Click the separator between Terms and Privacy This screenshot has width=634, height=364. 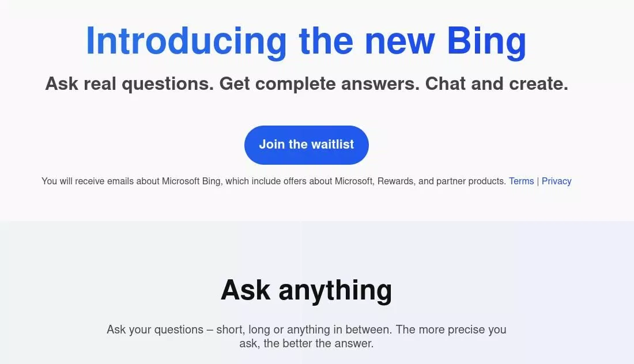click(x=538, y=181)
